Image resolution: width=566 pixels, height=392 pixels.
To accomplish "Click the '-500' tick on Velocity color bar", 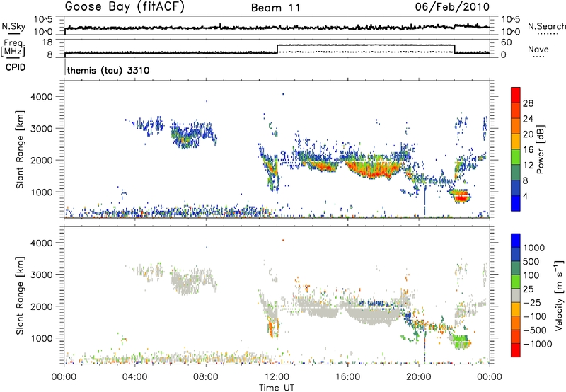I will pos(535,330).
